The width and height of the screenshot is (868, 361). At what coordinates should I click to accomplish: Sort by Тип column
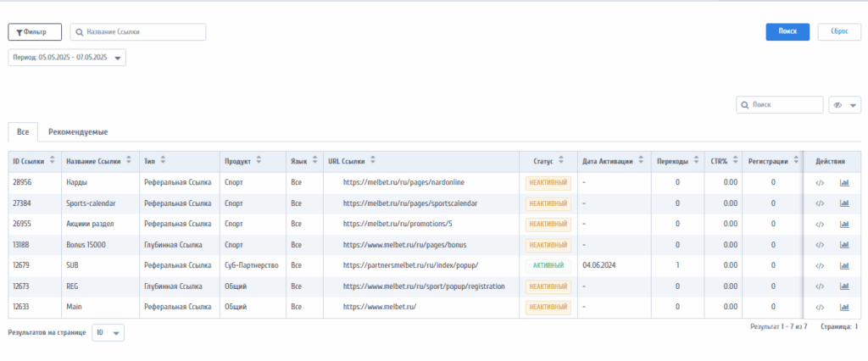pos(164,161)
